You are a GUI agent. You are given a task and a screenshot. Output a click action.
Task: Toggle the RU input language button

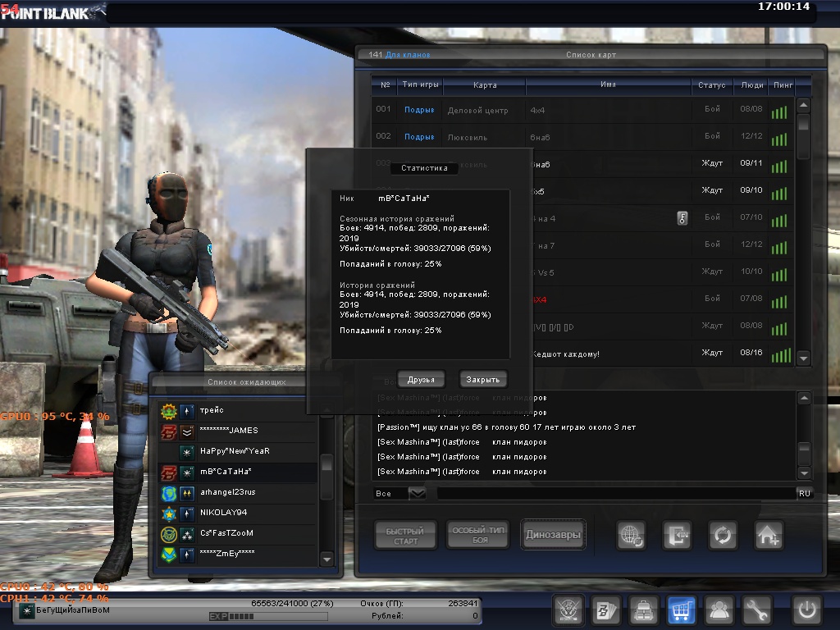click(805, 493)
